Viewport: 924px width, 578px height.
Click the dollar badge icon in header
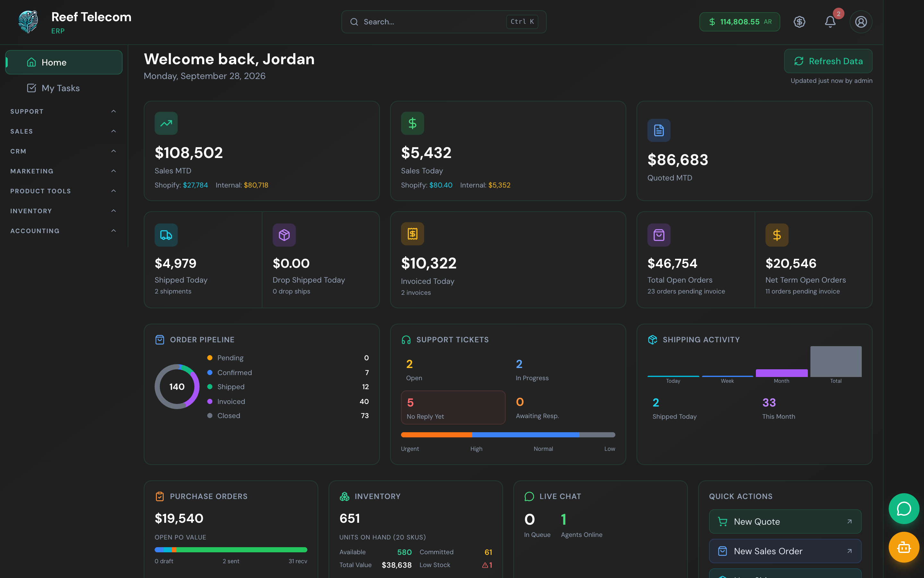[800, 22]
